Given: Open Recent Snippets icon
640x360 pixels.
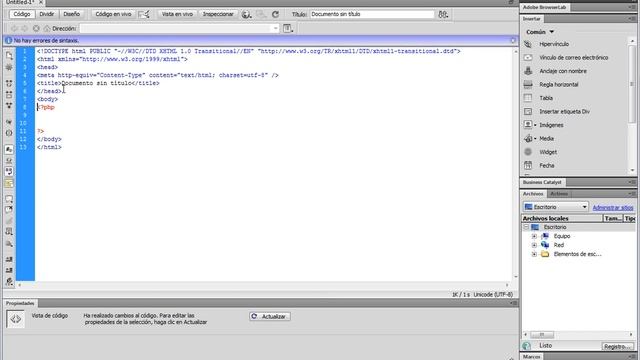Looking at the screenshot, I should [x=9, y=232].
